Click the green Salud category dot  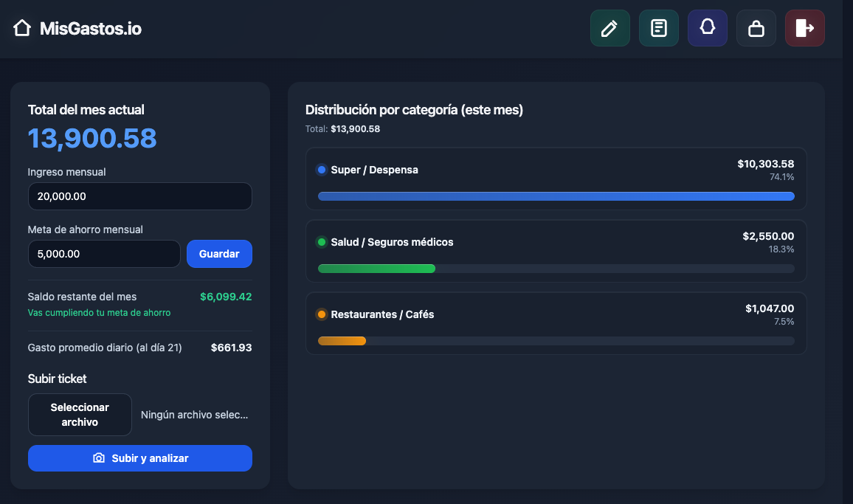[322, 242]
